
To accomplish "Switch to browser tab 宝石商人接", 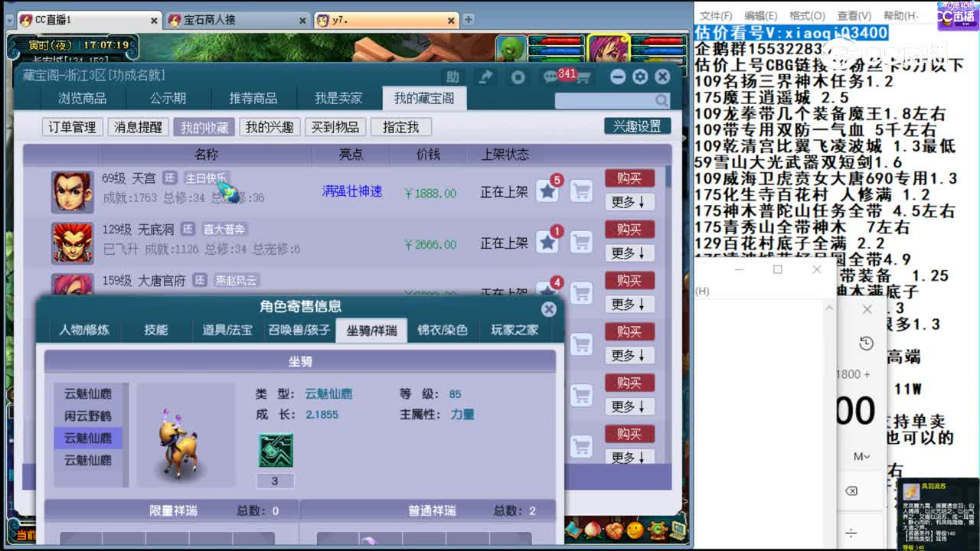I will pos(237,20).
